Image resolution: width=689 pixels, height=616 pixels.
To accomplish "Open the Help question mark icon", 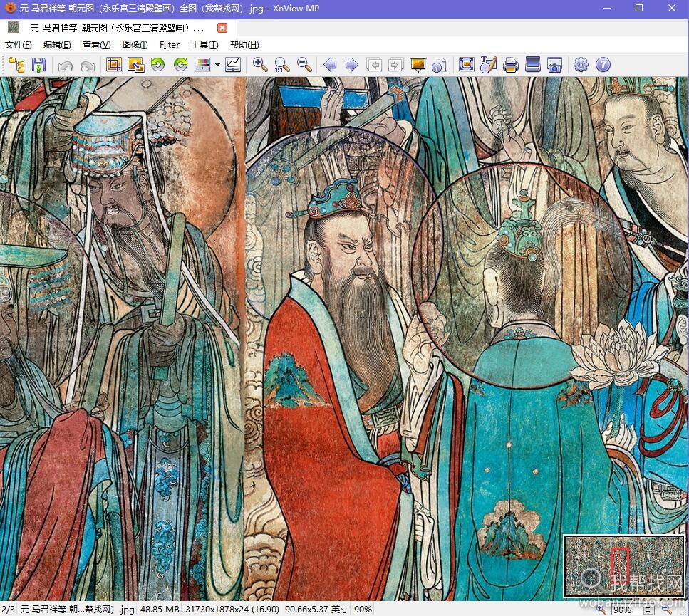I will (x=603, y=65).
